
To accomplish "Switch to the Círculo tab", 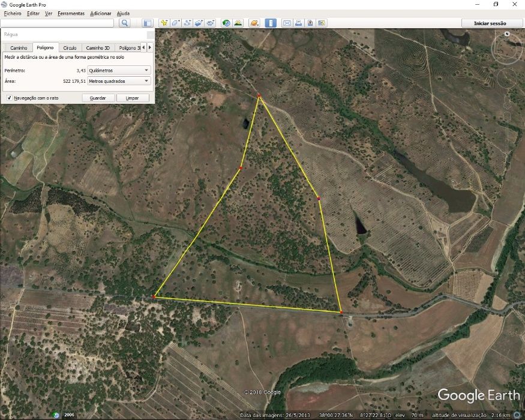I will click(x=70, y=48).
